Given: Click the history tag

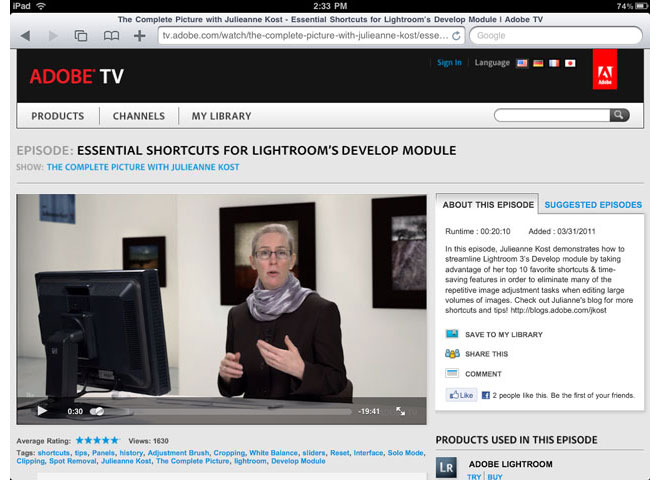Looking at the screenshot, I should click(x=131, y=453).
